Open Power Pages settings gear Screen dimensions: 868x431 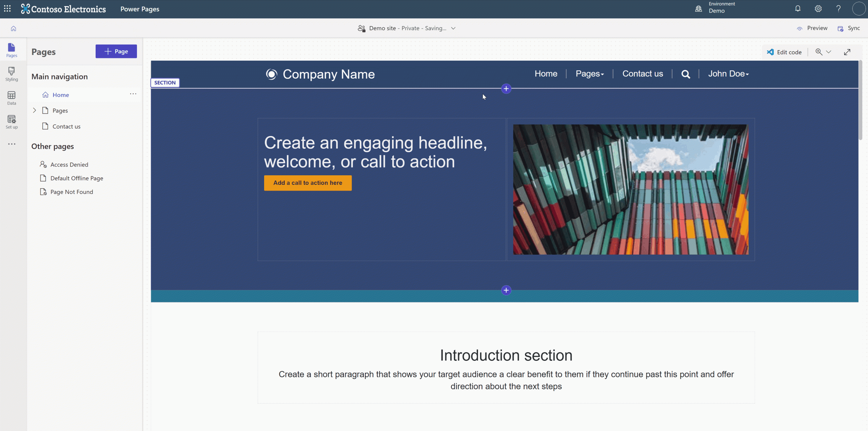click(818, 8)
